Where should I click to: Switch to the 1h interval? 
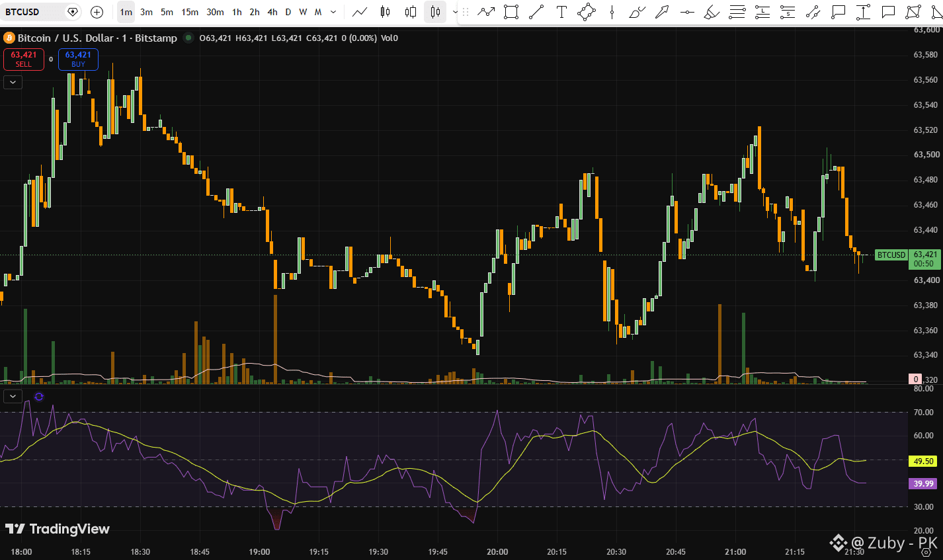[x=237, y=12]
